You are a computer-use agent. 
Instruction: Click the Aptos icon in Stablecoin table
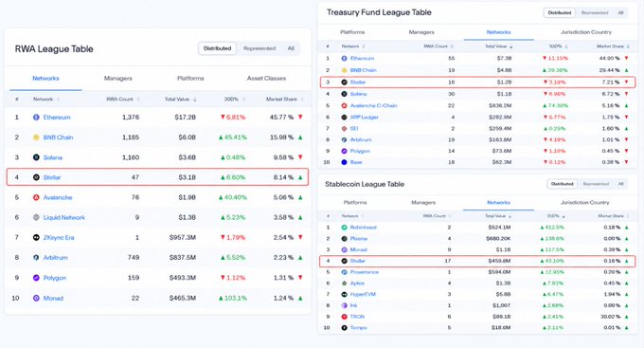pyautogui.click(x=344, y=283)
